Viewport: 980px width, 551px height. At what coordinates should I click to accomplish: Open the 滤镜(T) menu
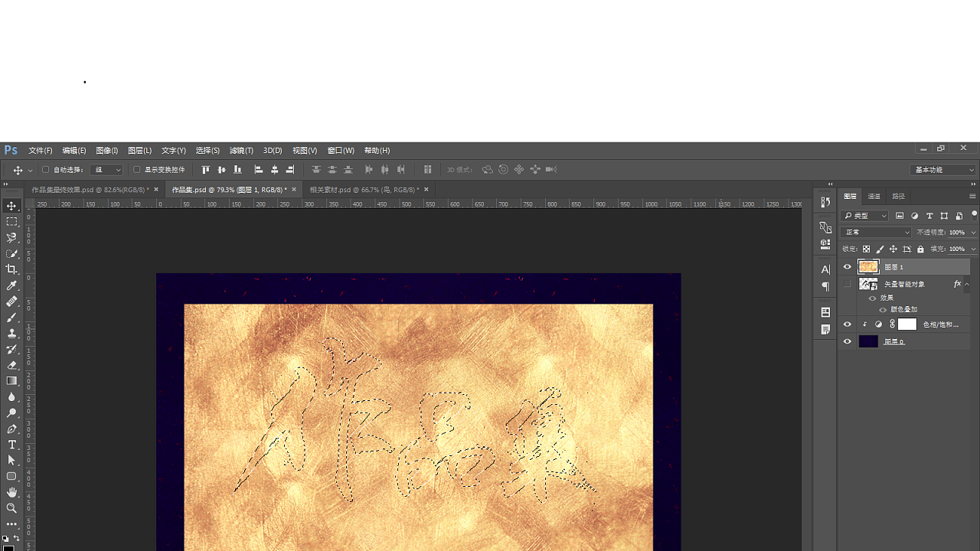(241, 151)
